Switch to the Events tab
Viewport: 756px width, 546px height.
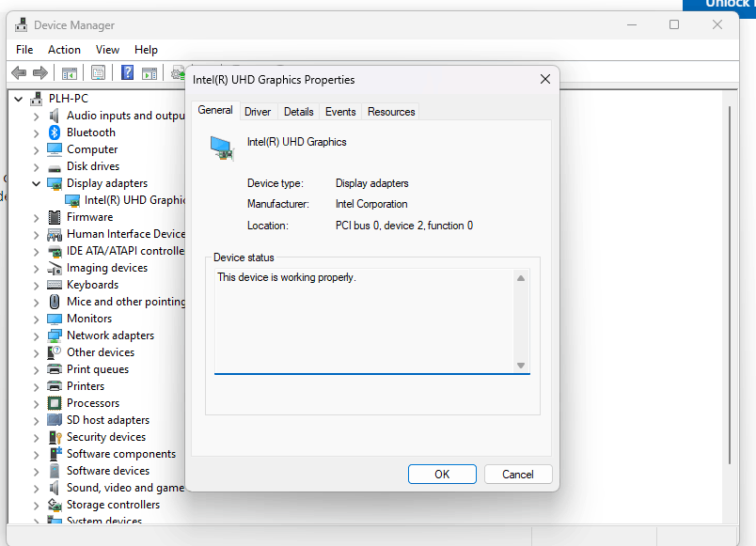pos(340,112)
